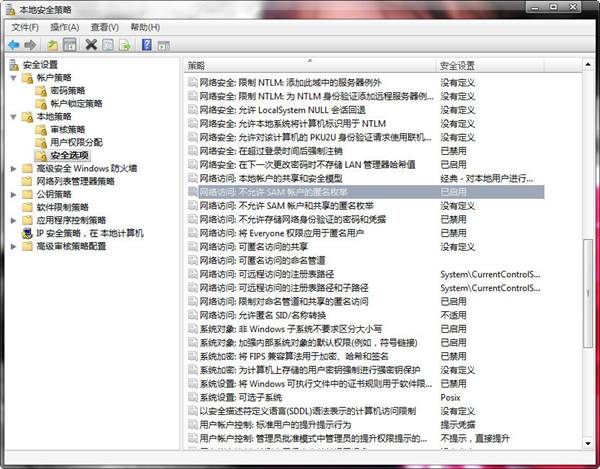Click policy icon for 网络安全: 在超过登录时间后强制注销
The image size is (600, 469).
[193, 151]
